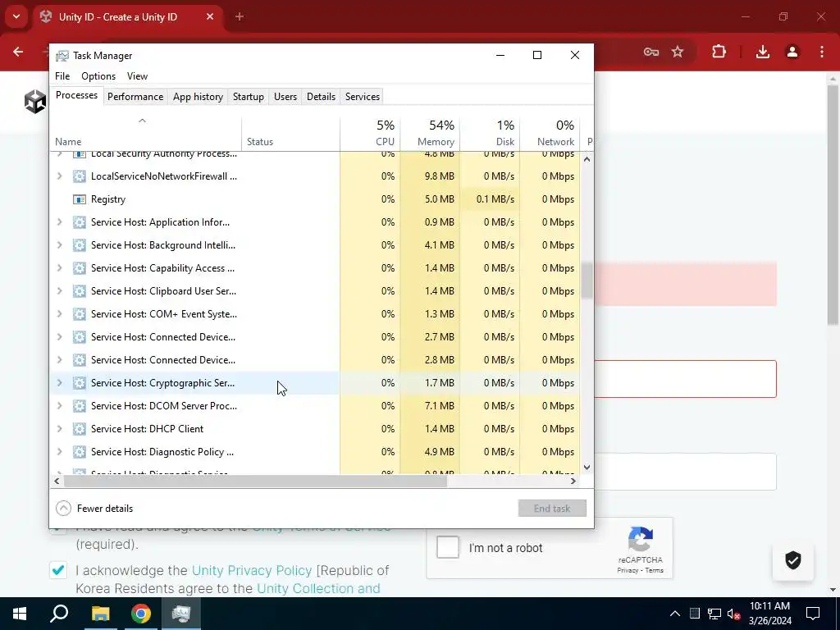The image size is (840, 630).
Task: Click Task Manager taskbar icon
Action: pyautogui.click(x=181, y=614)
